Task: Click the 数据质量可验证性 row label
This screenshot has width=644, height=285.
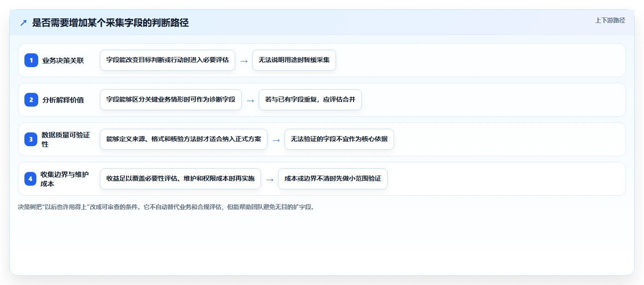Action: coord(66,139)
